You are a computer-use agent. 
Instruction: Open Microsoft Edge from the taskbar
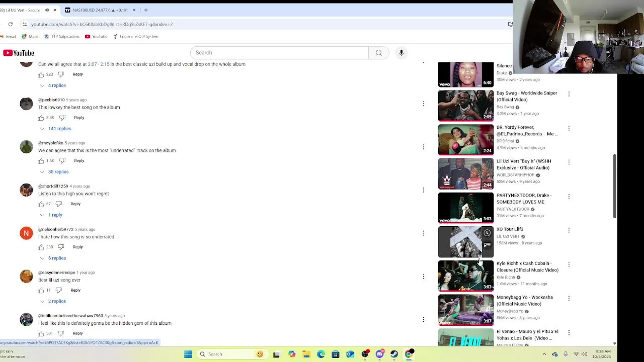click(x=321, y=354)
